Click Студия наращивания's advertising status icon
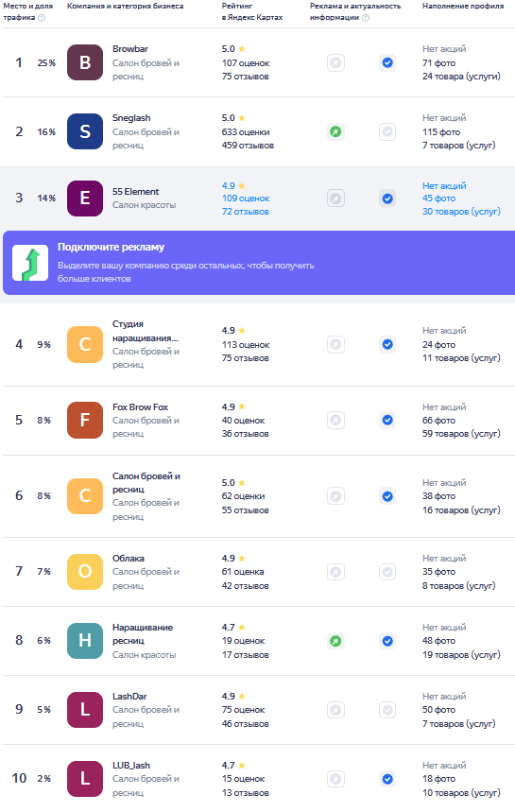This screenshot has height=812, width=515. [x=335, y=344]
